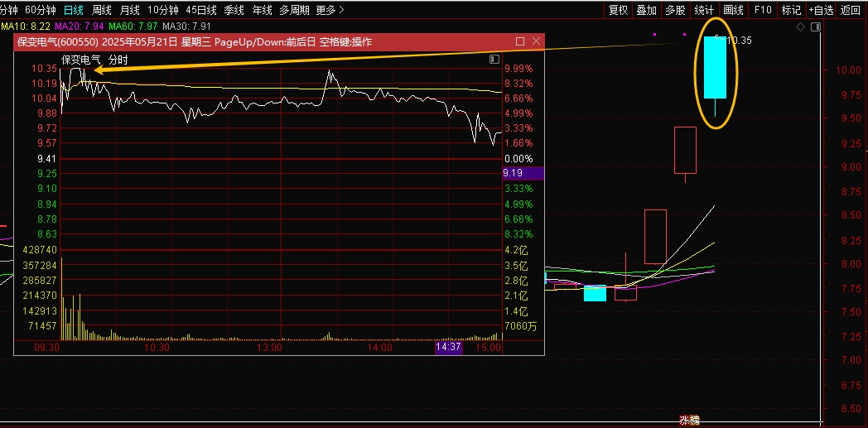Click the MA60: 7.97 indicator label
This screenshot has width=868, height=428.
pos(133,26)
